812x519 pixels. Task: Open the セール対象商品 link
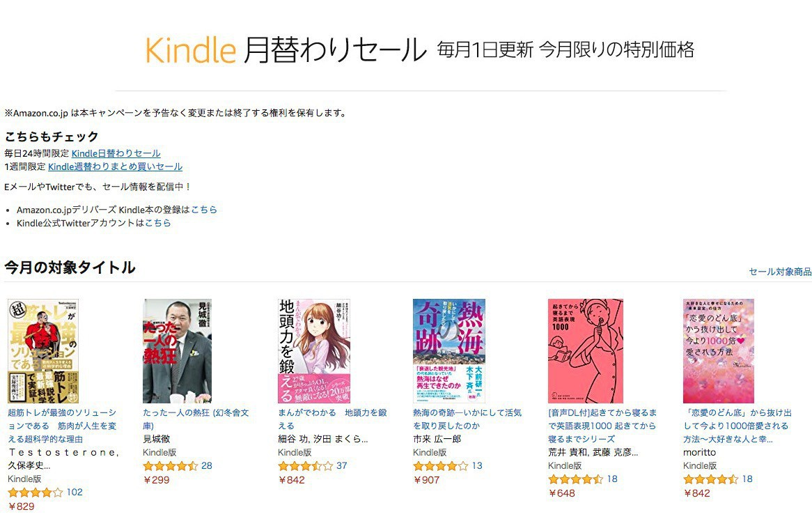[780, 272]
